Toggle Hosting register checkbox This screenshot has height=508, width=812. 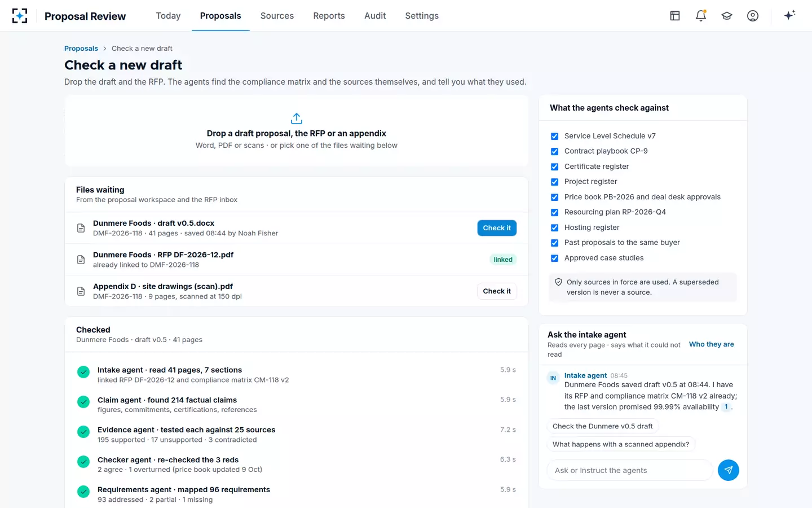click(554, 227)
